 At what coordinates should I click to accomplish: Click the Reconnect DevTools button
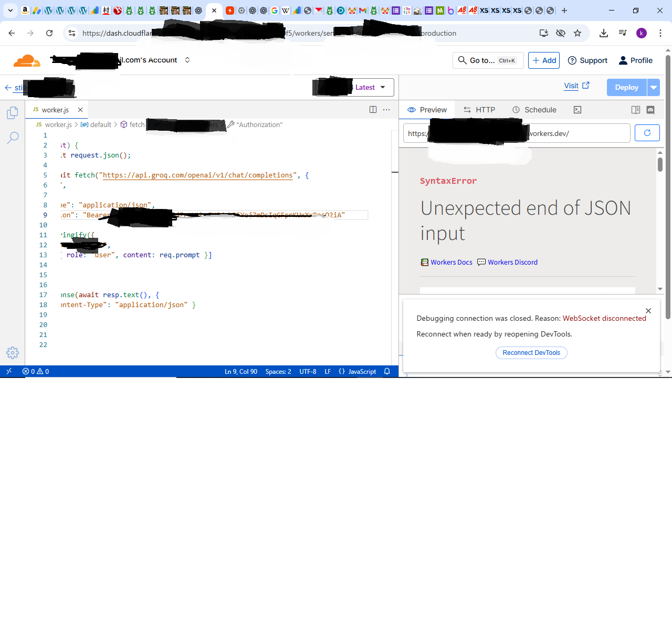[x=531, y=353]
